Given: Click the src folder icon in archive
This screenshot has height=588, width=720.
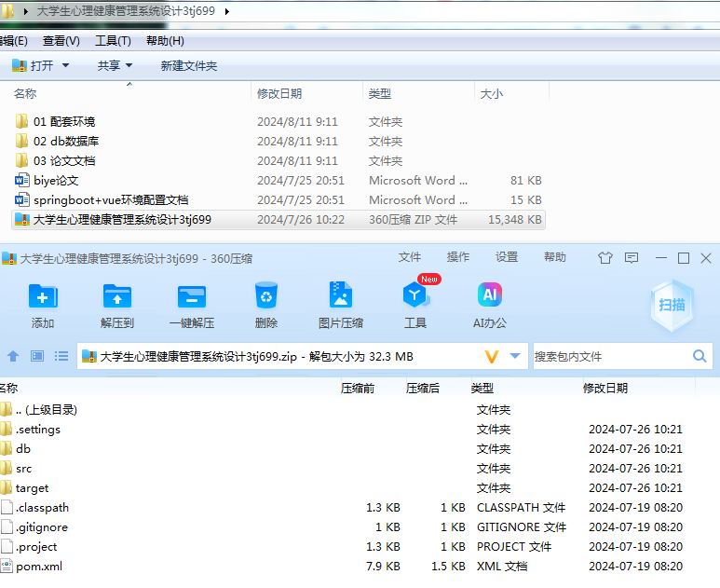Looking at the screenshot, I should point(6,468).
